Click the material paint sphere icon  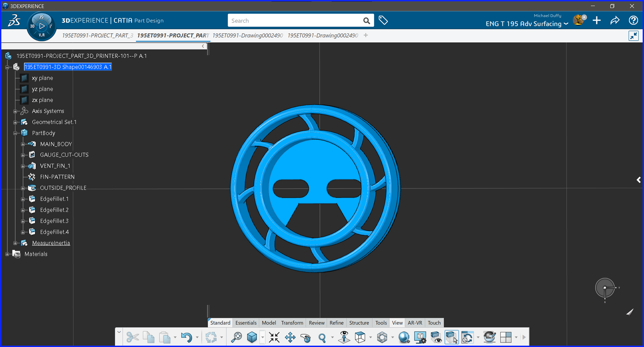pos(490,337)
